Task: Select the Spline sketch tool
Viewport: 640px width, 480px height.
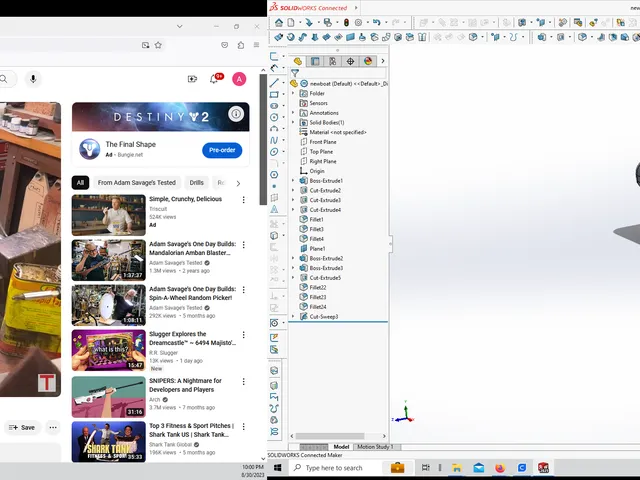Action: (x=274, y=140)
